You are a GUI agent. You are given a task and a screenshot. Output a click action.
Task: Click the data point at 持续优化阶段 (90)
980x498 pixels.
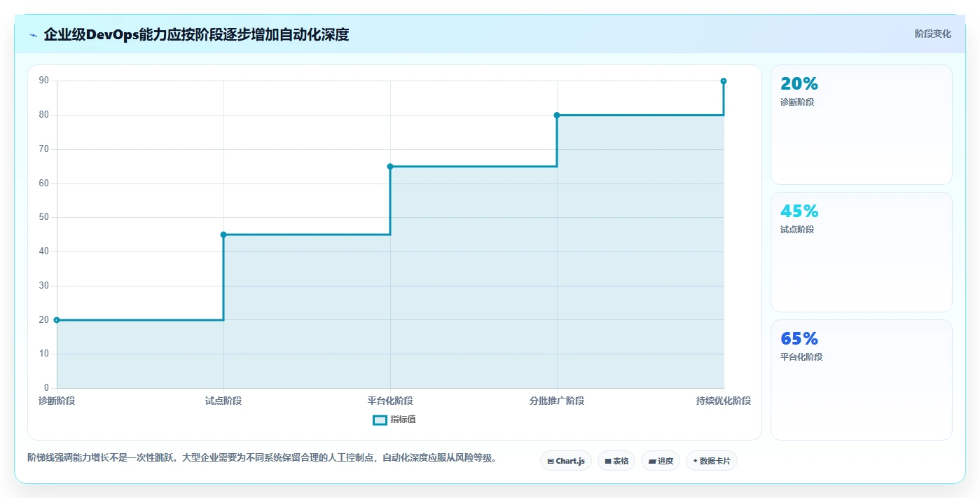click(x=724, y=81)
